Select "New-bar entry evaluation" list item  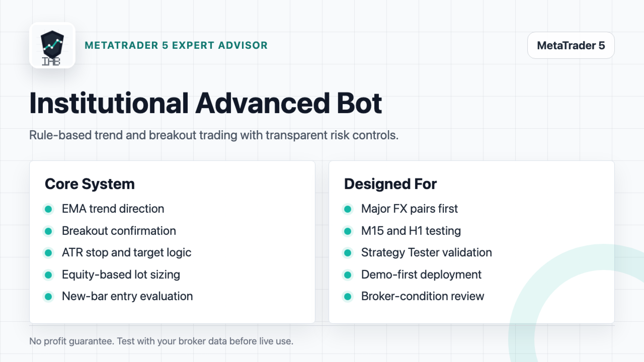(127, 296)
